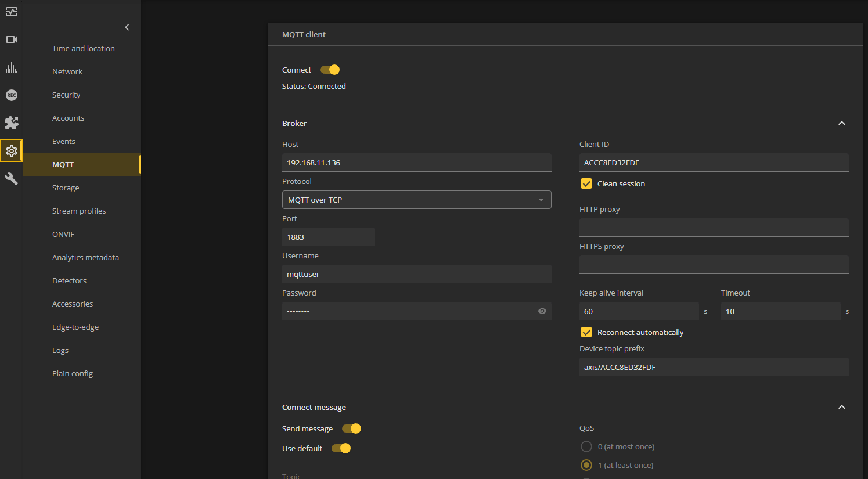Open the apps puzzle piece icon
This screenshot has width=868, height=479.
click(x=12, y=123)
